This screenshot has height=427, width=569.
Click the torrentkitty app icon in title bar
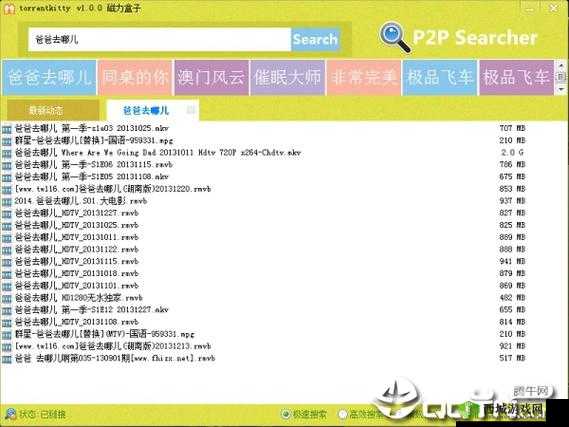tap(9, 8)
